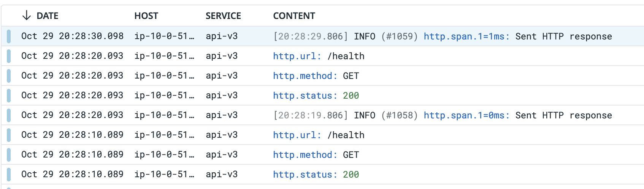
Task: Click http.status attribute in the 20:28:10.089 row
Action: click(305, 175)
